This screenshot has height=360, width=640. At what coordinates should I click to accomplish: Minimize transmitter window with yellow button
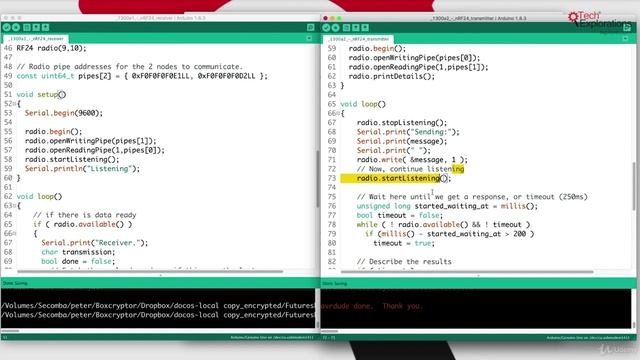click(332, 18)
